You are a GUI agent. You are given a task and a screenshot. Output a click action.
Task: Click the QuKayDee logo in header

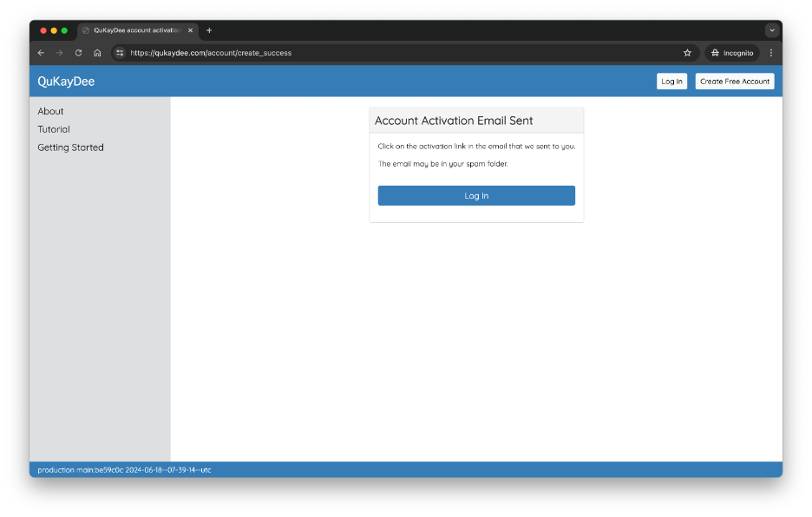click(66, 82)
